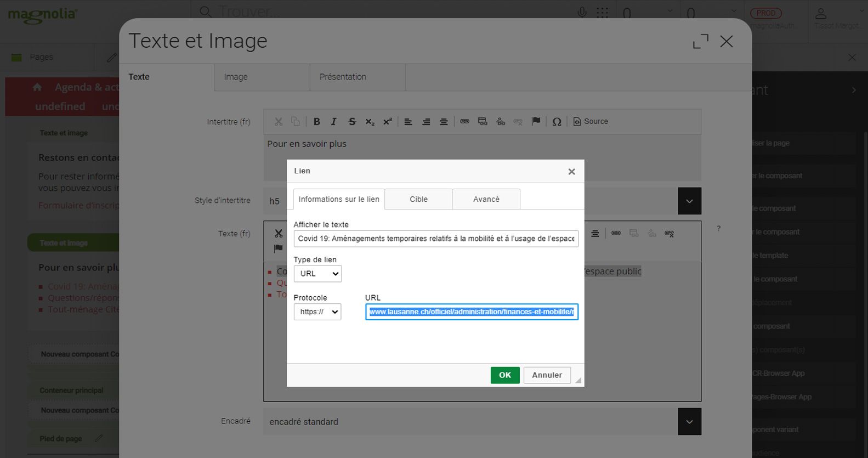This screenshot has width=868, height=458.
Task: Expand chevron in right action panel header
Action: 853,90
